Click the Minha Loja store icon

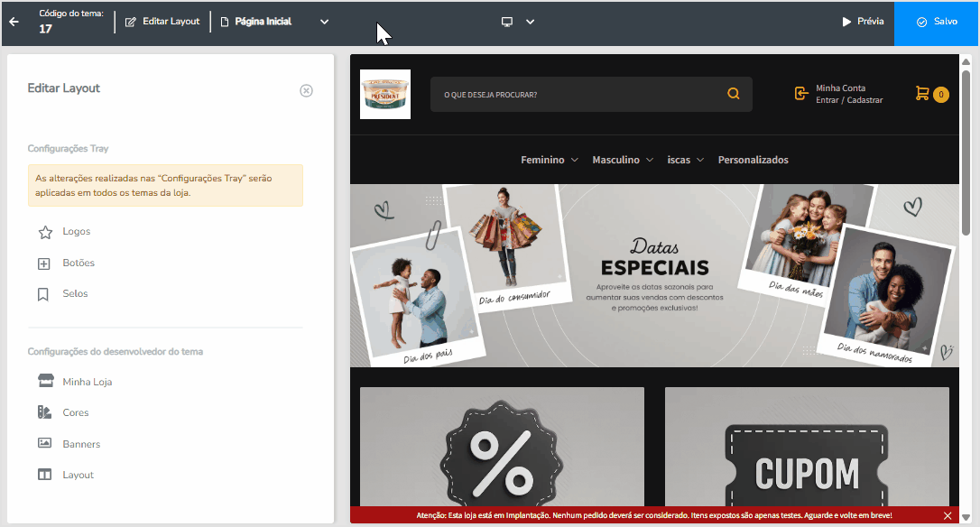point(46,381)
